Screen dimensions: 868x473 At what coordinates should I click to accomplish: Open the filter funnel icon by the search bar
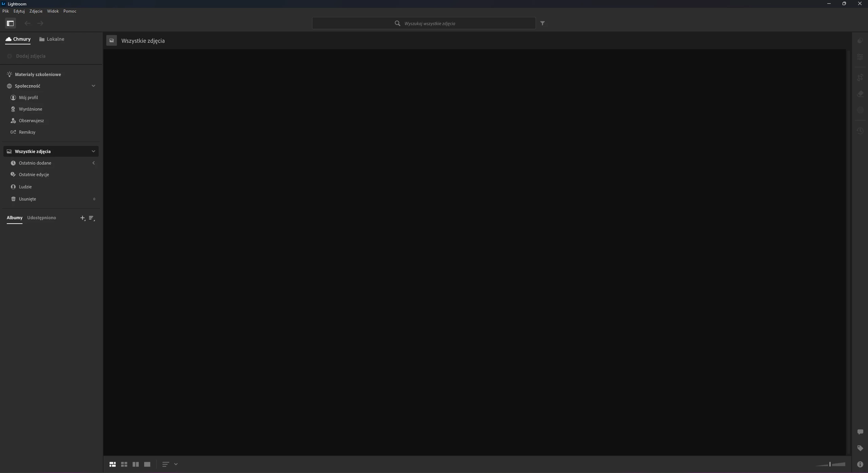click(x=542, y=23)
